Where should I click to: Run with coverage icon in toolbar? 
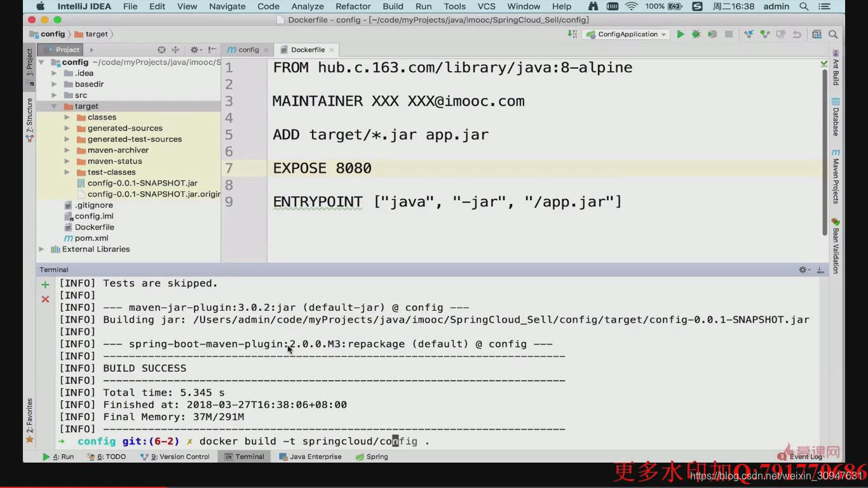coord(712,34)
